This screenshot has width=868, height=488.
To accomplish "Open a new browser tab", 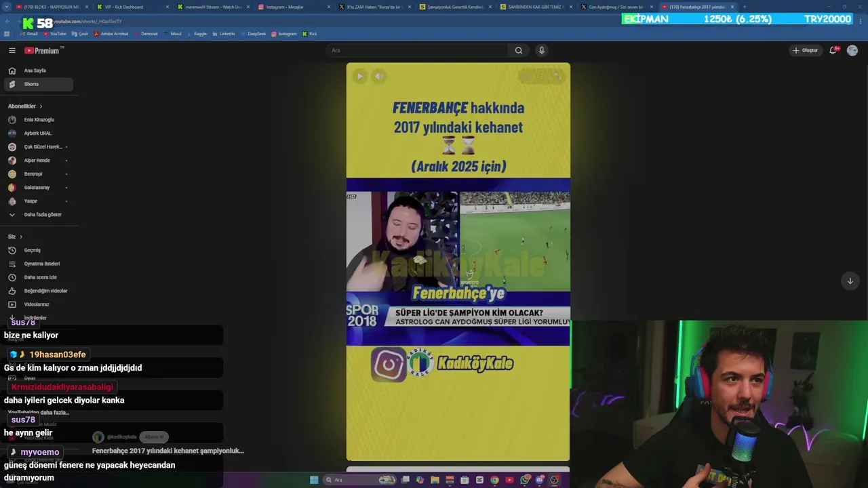I will [x=745, y=7].
